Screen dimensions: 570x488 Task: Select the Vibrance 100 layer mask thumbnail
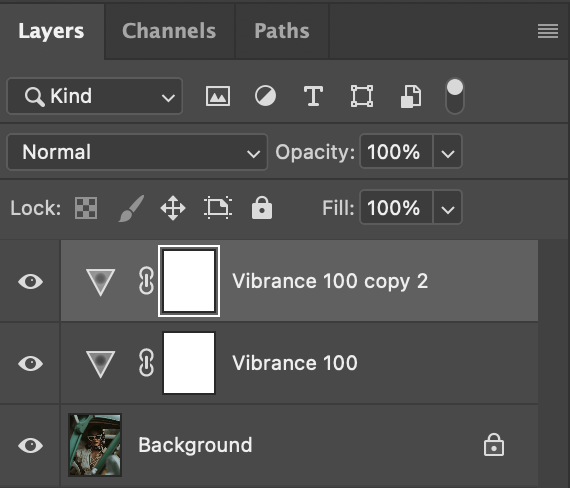click(x=189, y=363)
